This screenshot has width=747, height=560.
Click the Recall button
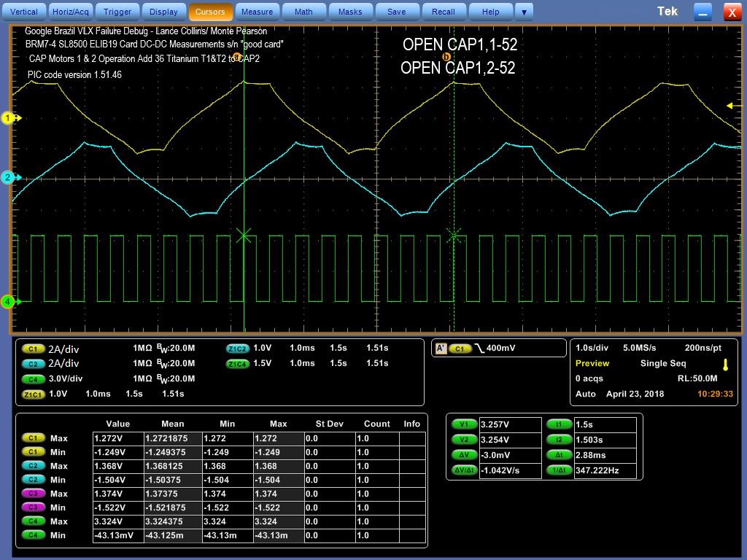pos(443,12)
